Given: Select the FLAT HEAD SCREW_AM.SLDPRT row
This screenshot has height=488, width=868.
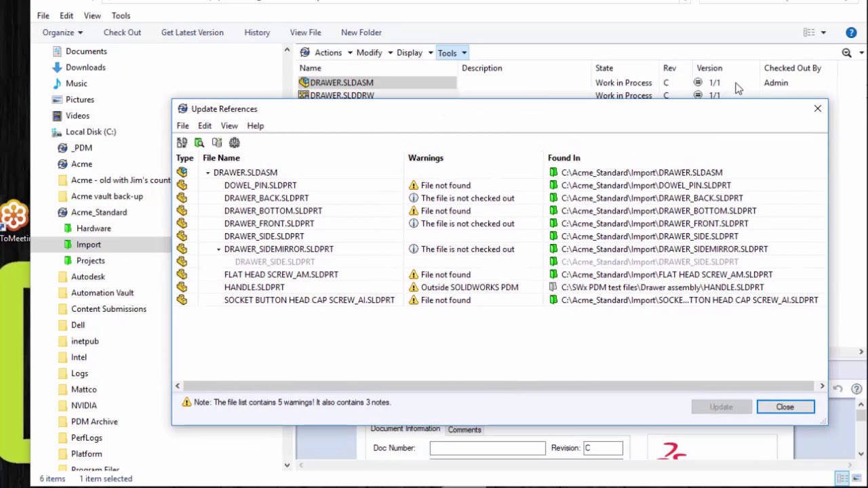Looking at the screenshot, I should [500, 274].
